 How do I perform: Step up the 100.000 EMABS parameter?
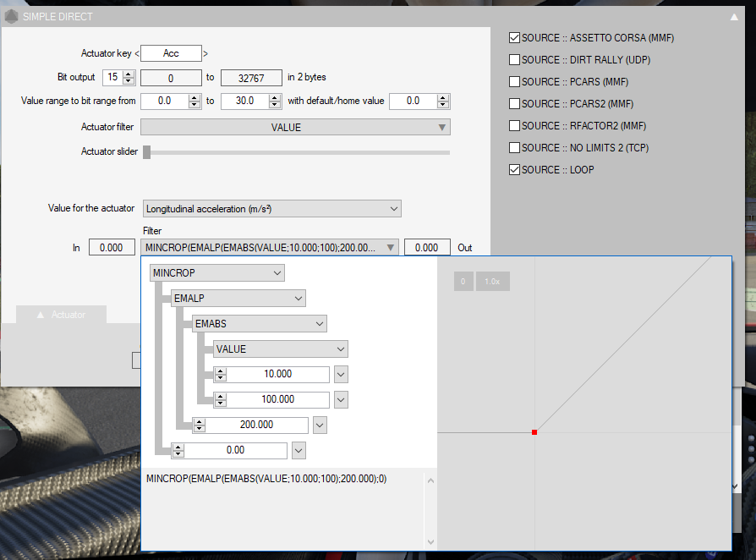[221, 397]
